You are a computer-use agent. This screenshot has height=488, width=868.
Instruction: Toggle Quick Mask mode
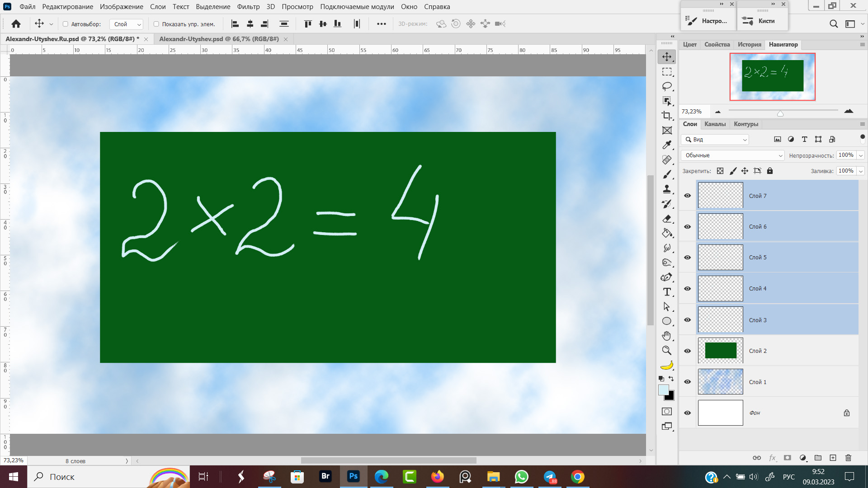[x=667, y=412]
